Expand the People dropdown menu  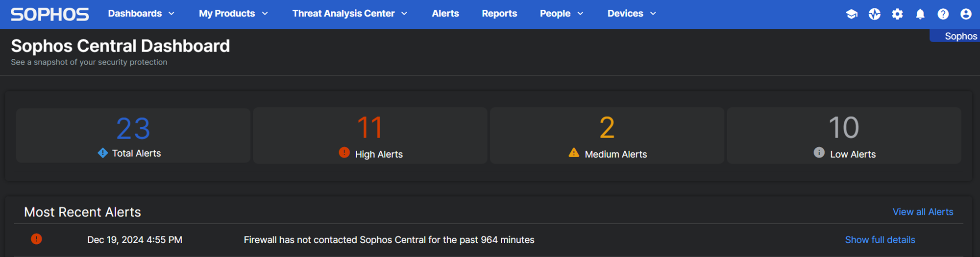[x=561, y=14]
